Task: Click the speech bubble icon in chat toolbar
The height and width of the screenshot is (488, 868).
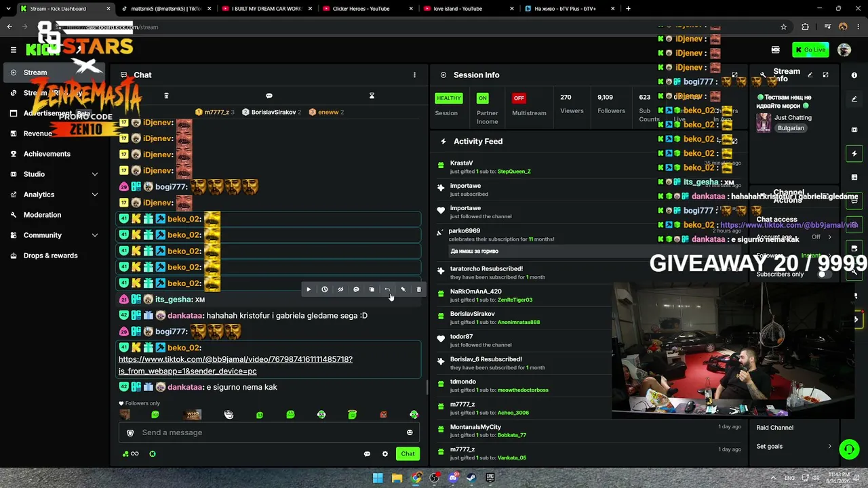Action: tap(269, 96)
